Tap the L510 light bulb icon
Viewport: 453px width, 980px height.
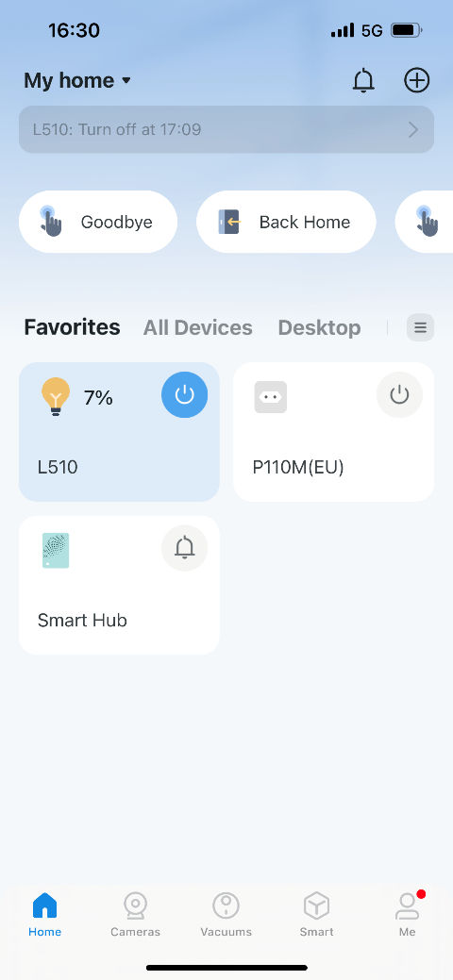[56, 397]
